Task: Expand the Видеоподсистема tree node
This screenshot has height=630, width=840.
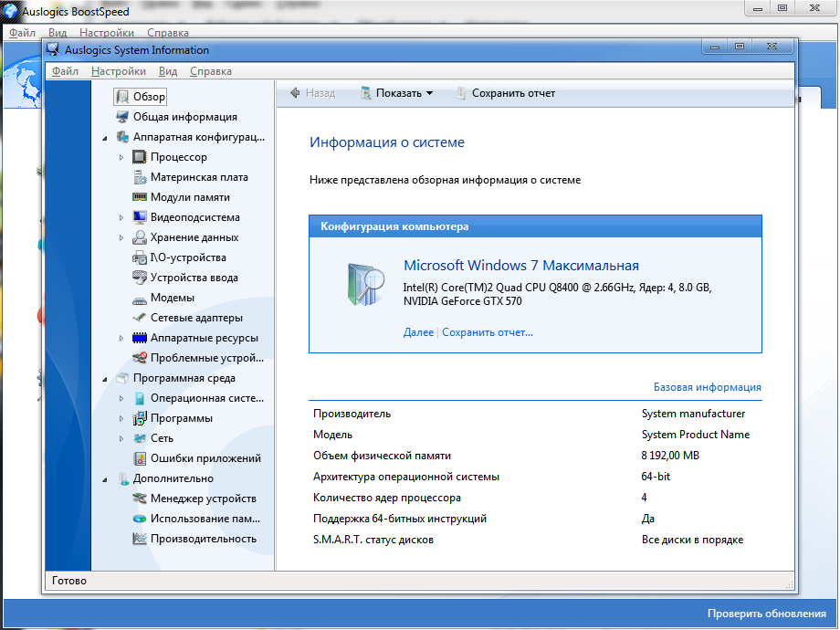Action: click(121, 218)
